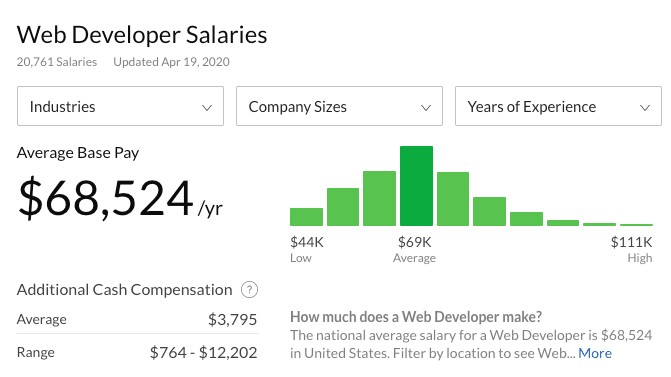Follow the More link in description
Screen dimensions: 671x377
coord(595,353)
